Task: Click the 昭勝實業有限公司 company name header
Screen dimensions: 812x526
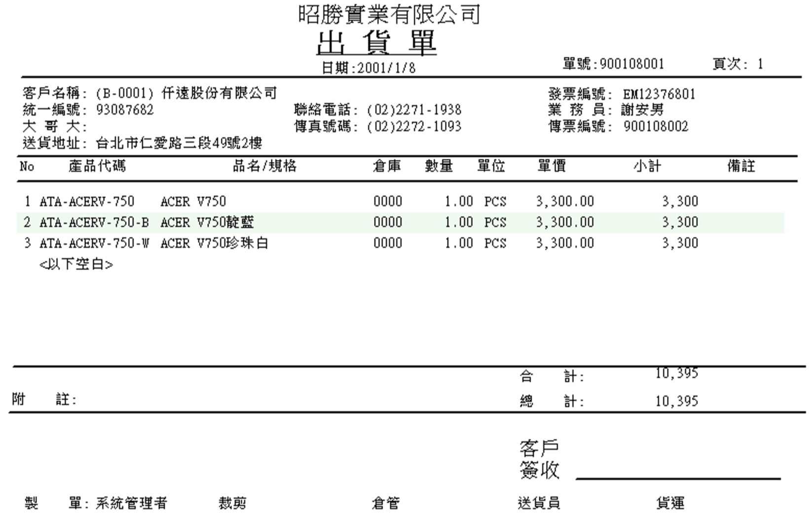Action: point(389,14)
